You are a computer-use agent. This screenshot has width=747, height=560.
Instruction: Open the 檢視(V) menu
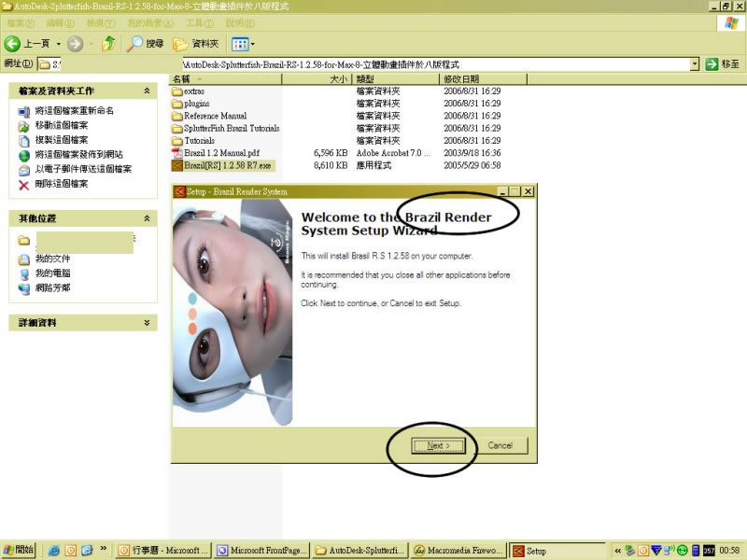(x=101, y=22)
